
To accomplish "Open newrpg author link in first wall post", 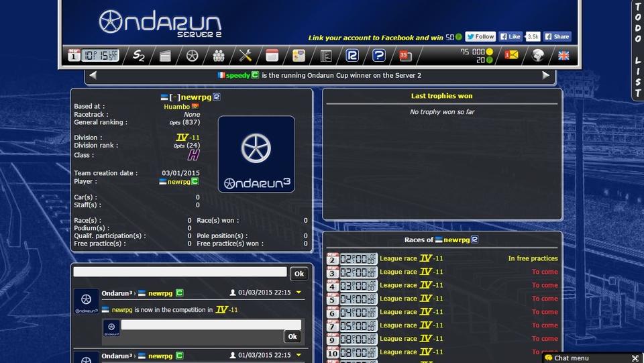I will click(x=160, y=293).
